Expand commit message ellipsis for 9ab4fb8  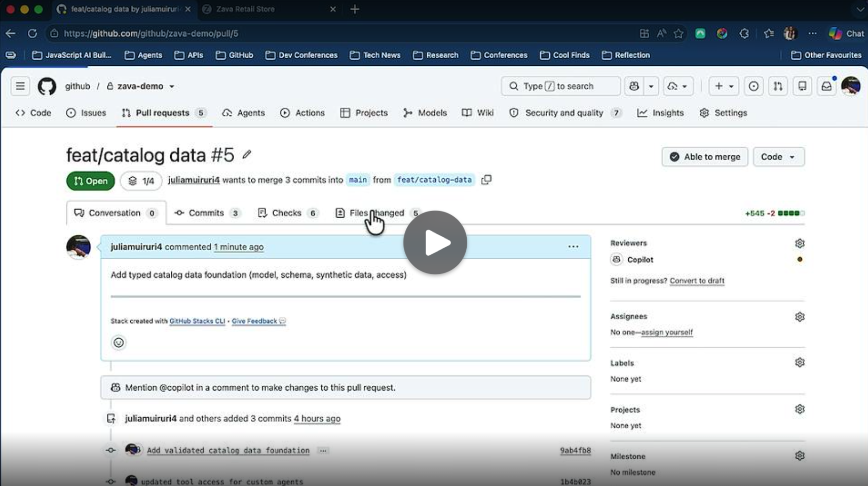(x=323, y=450)
